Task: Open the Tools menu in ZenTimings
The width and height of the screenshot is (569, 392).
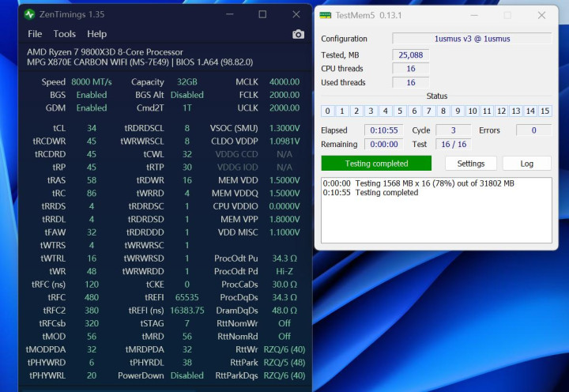Action: click(65, 34)
